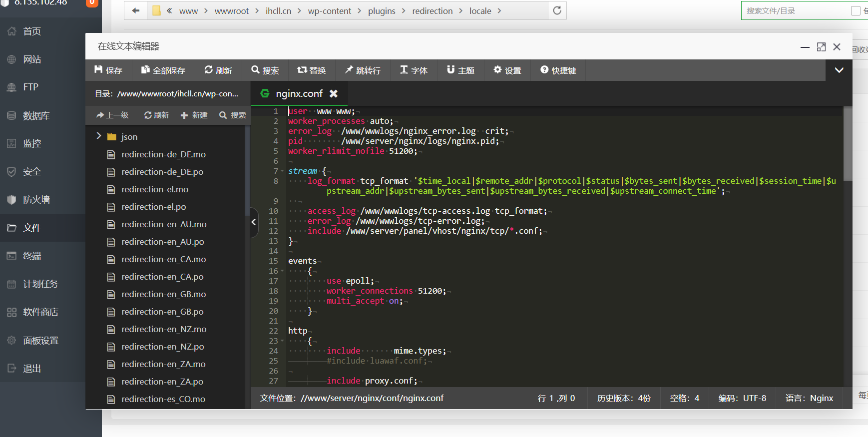Viewport: 868px width, 437px height.
Task: Click wp-content in the breadcrumb path
Action: (330, 11)
